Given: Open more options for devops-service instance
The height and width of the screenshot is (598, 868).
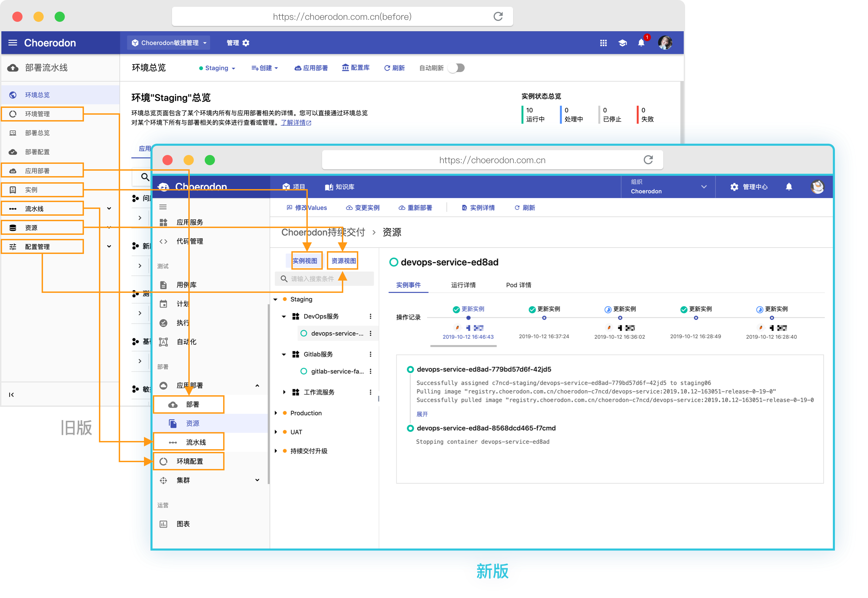Looking at the screenshot, I should tap(371, 333).
